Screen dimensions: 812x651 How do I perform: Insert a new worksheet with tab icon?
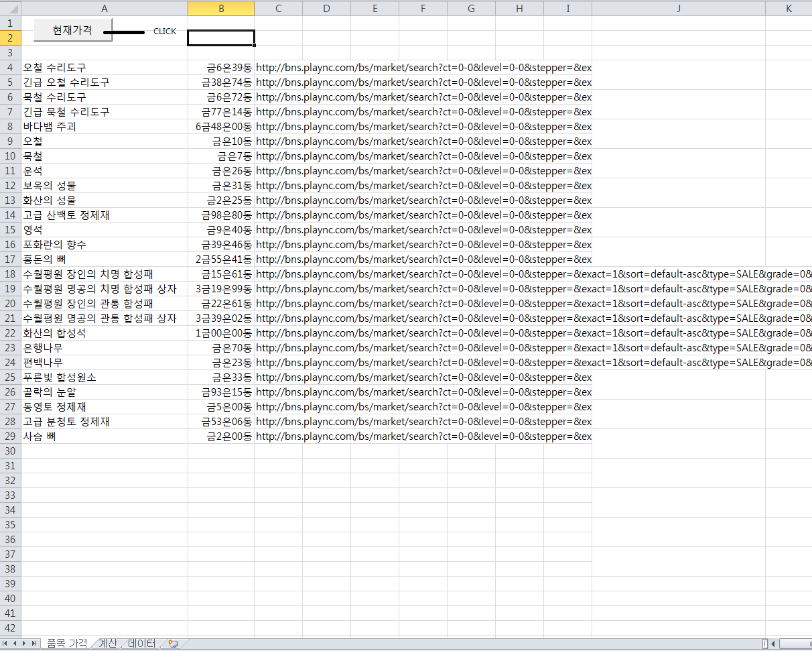click(173, 644)
